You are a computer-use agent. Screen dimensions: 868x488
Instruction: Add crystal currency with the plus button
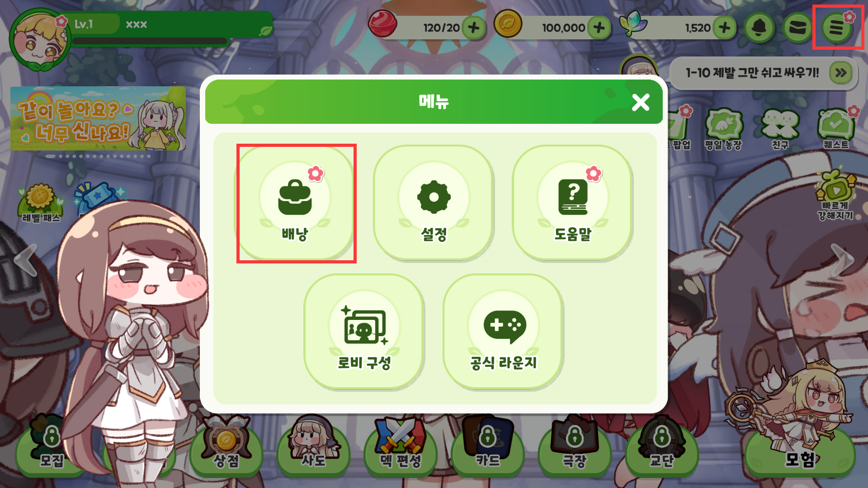point(724,28)
